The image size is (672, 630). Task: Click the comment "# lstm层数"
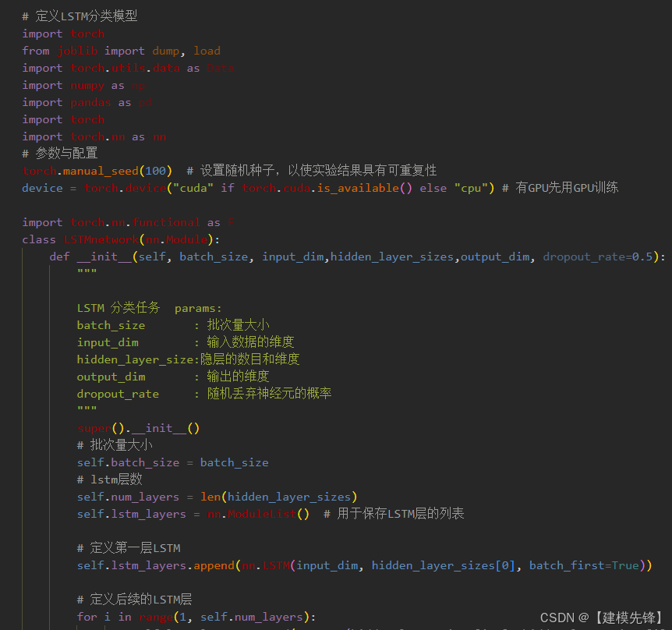(110, 480)
